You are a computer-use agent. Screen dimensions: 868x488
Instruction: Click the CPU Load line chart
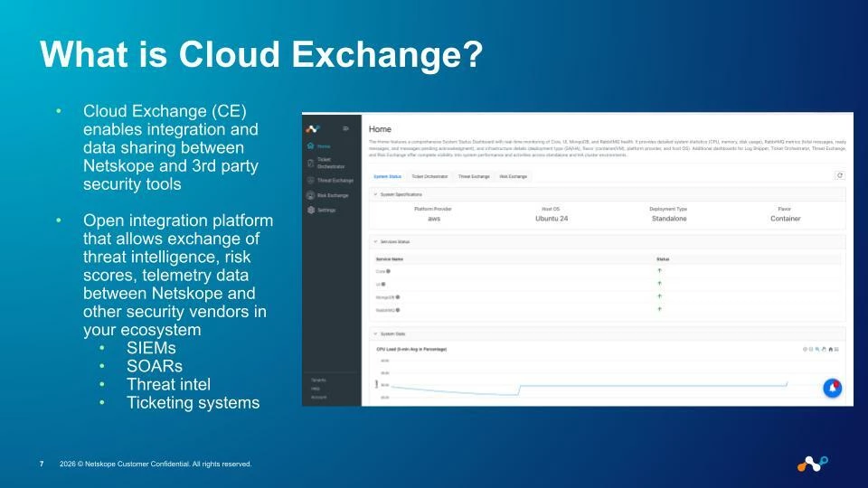point(590,388)
